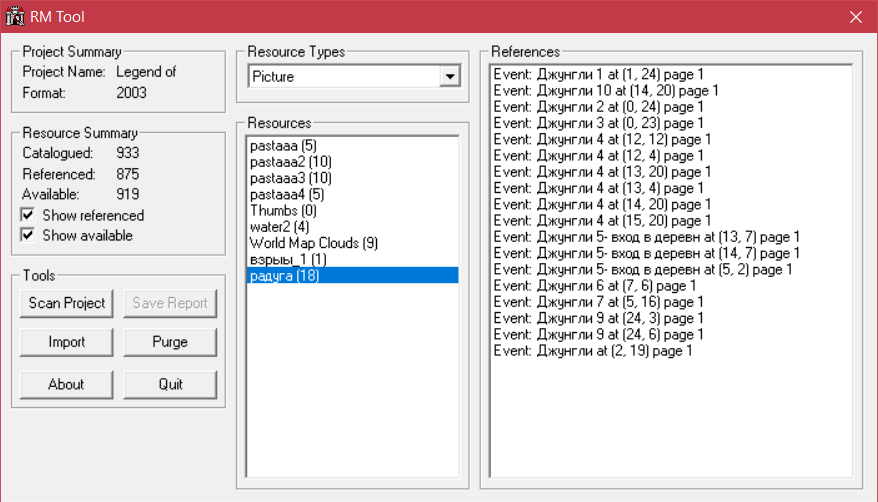878x502 pixels.
Task: Choose the Thumbs (0) resource entry
Action: coord(283,211)
